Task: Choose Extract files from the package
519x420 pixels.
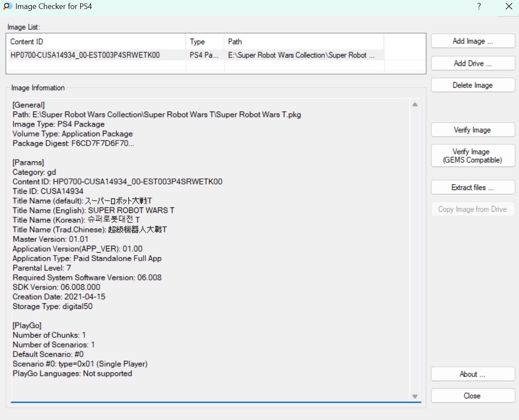Action: pyautogui.click(x=473, y=187)
